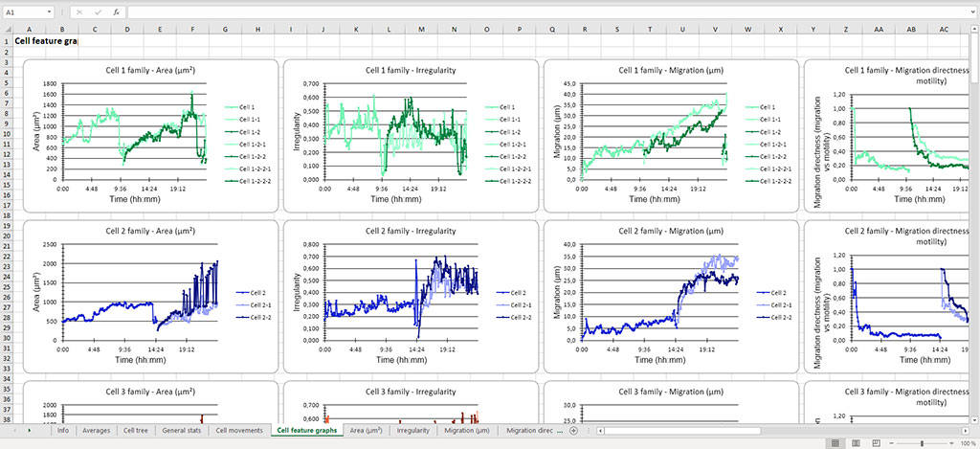Select row header 17

click(7, 205)
